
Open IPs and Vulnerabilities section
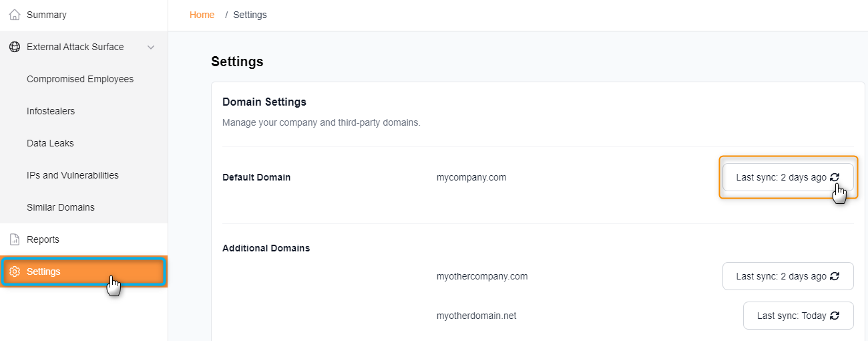73,175
